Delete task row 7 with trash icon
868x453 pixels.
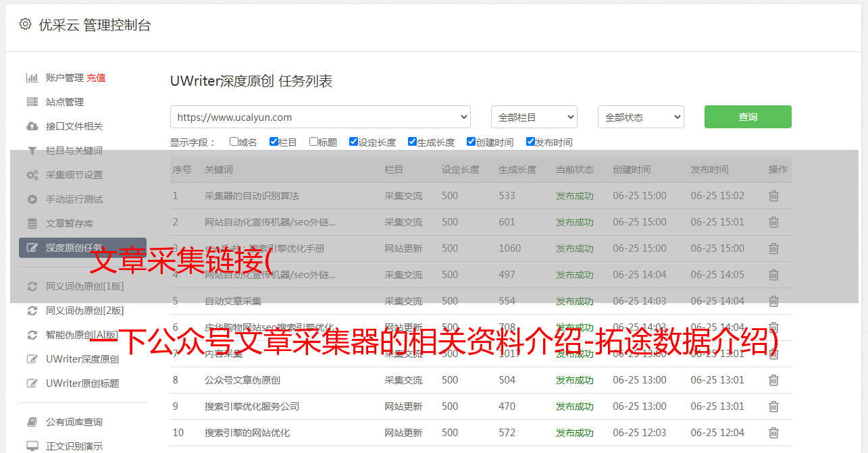(773, 354)
